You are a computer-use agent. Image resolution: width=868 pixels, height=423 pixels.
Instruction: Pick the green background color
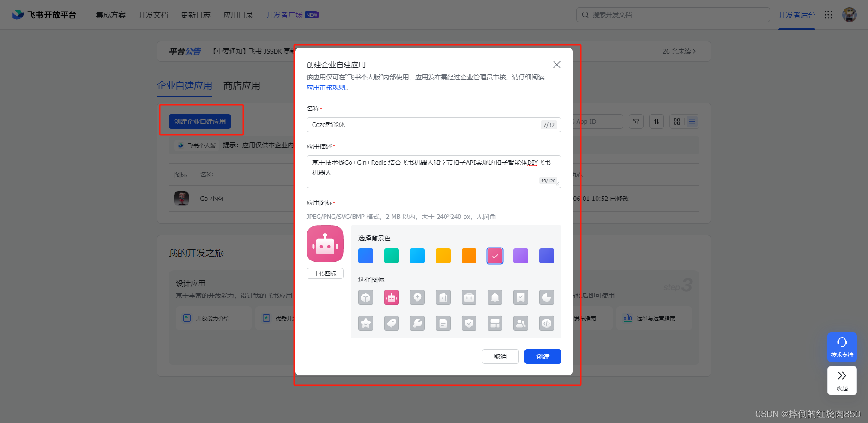tap(392, 256)
